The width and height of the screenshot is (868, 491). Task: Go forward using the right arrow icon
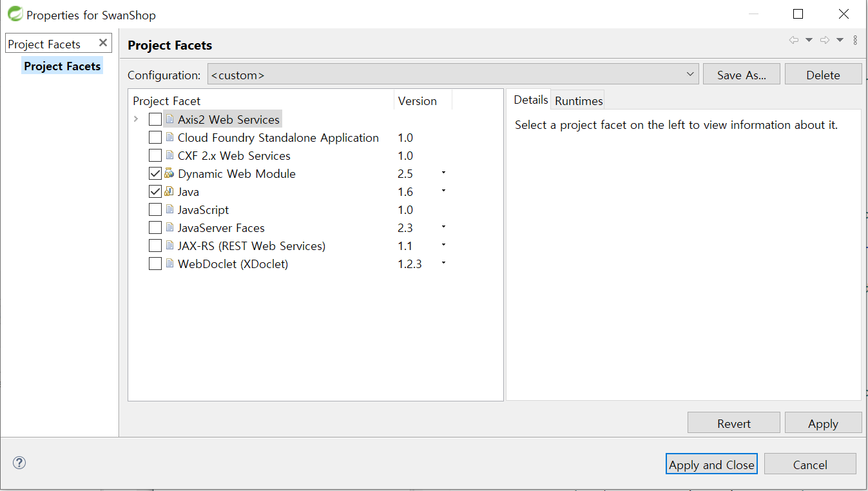(x=825, y=40)
